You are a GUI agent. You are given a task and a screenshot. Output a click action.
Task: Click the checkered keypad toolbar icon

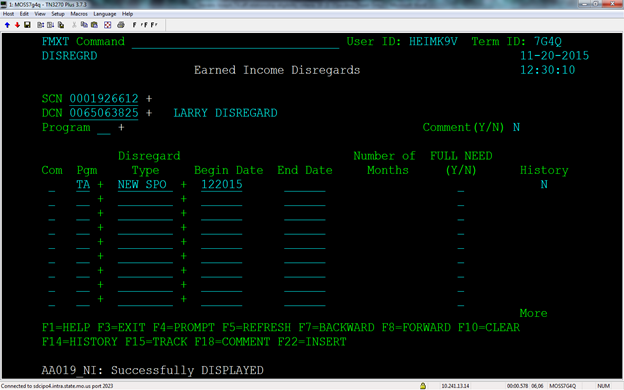click(x=107, y=25)
